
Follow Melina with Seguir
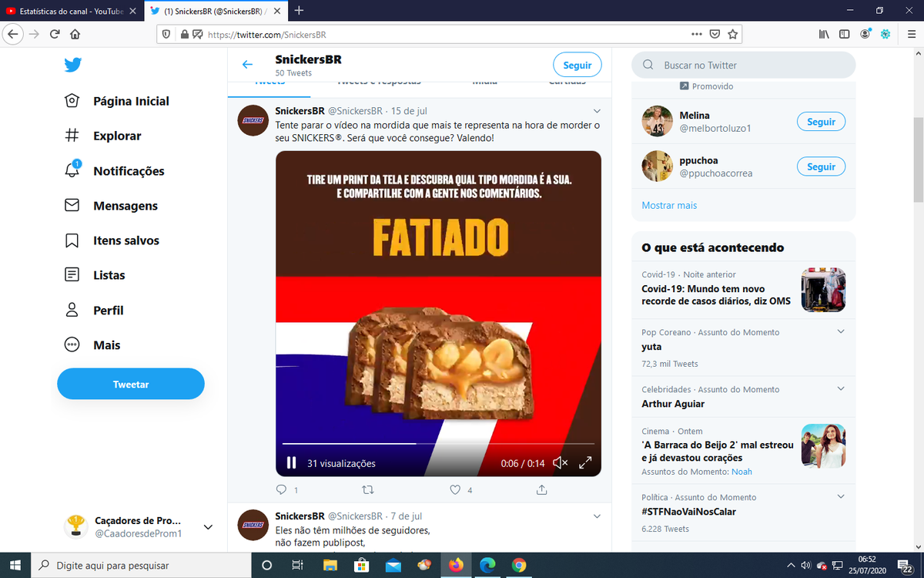821,122
